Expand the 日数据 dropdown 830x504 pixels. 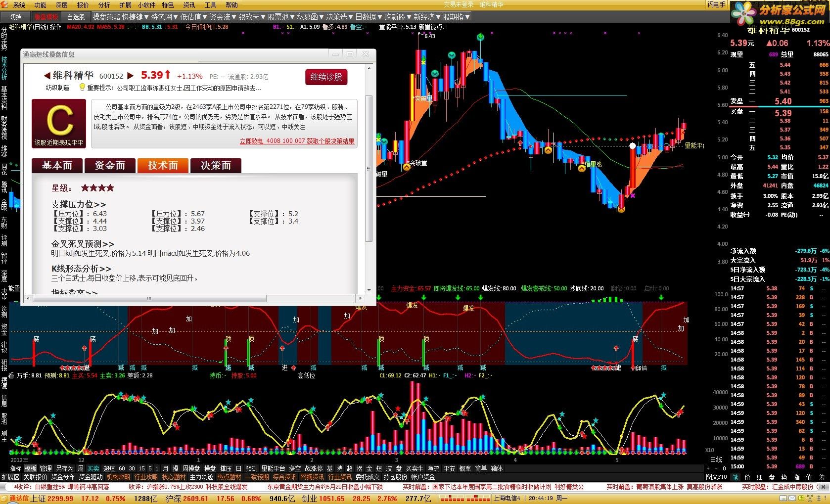click(369, 17)
